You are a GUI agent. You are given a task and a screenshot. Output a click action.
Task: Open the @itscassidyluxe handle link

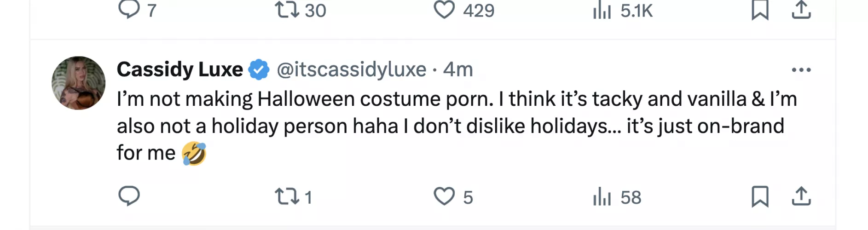[352, 69]
